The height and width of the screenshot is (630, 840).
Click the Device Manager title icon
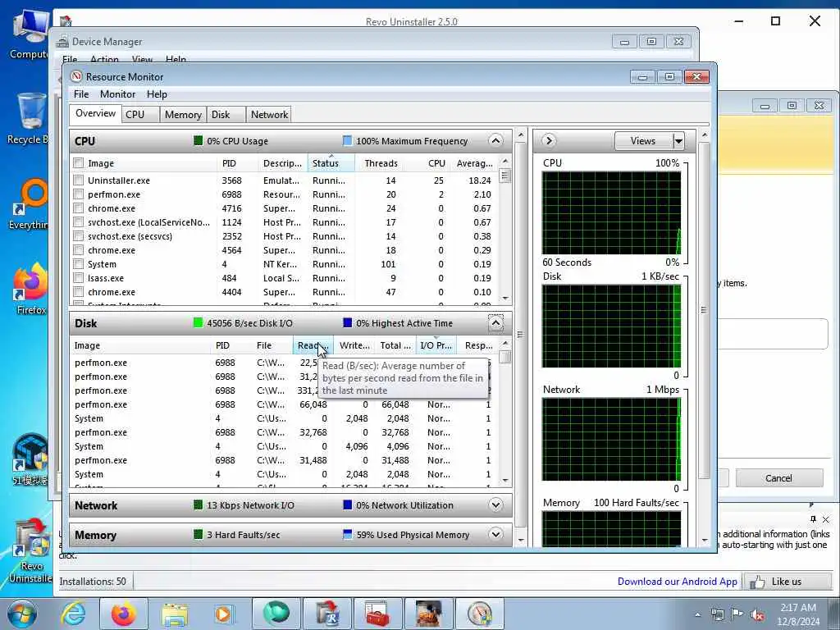[x=63, y=41]
